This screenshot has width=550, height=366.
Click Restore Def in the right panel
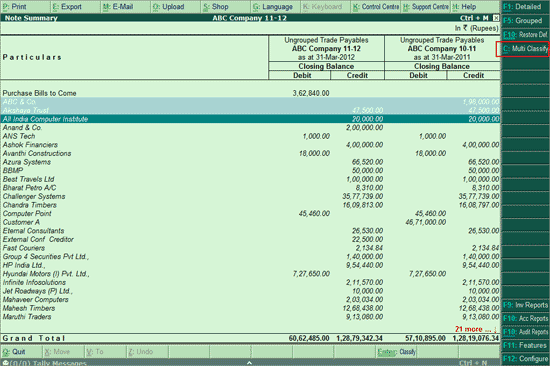(525, 35)
